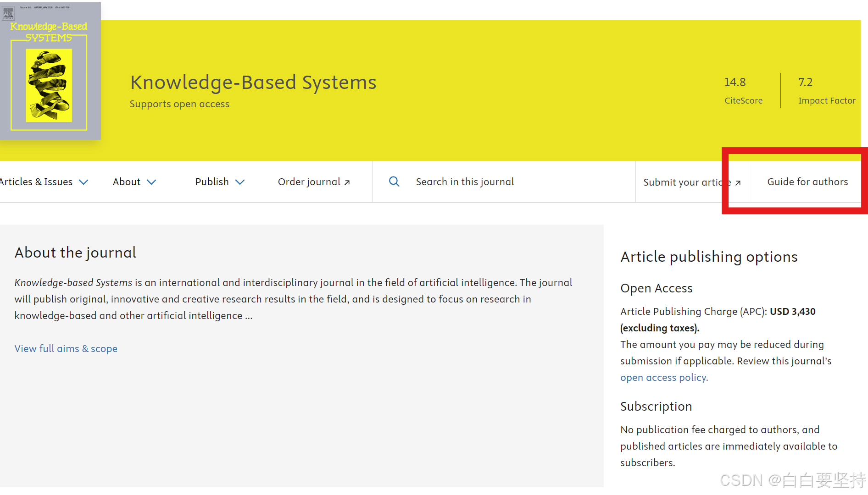Click the Article publishing options heading
This screenshot has height=495, width=868.
(x=709, y=257)
